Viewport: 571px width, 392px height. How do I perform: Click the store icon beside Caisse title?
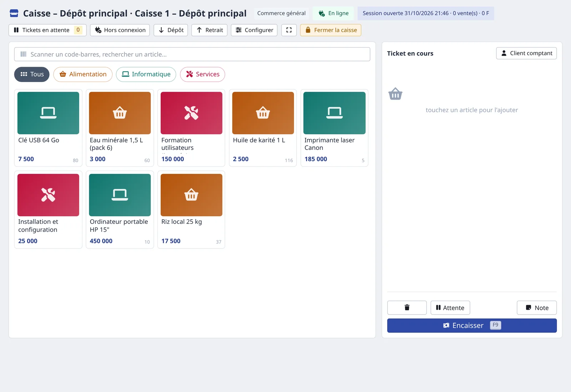coord(14,13)
